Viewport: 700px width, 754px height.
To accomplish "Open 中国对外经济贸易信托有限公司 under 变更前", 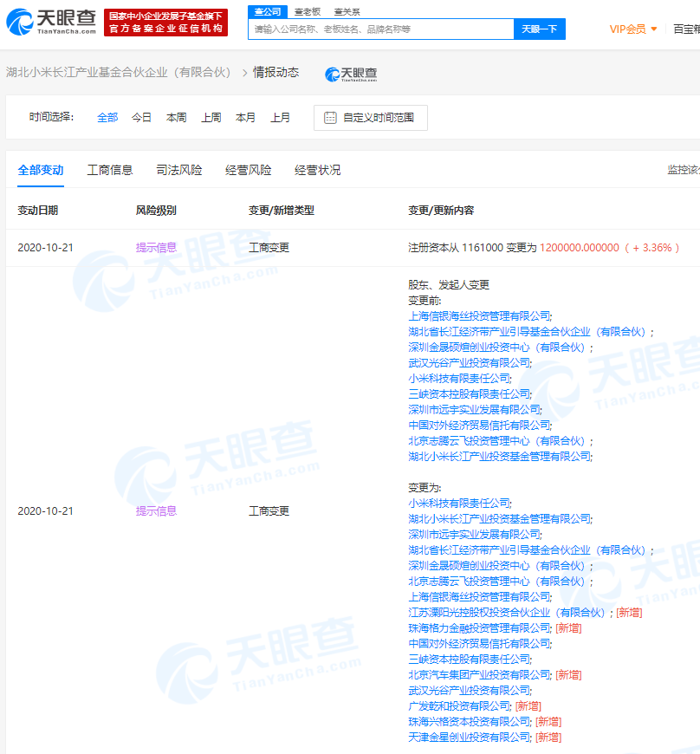I will [479, 426].
